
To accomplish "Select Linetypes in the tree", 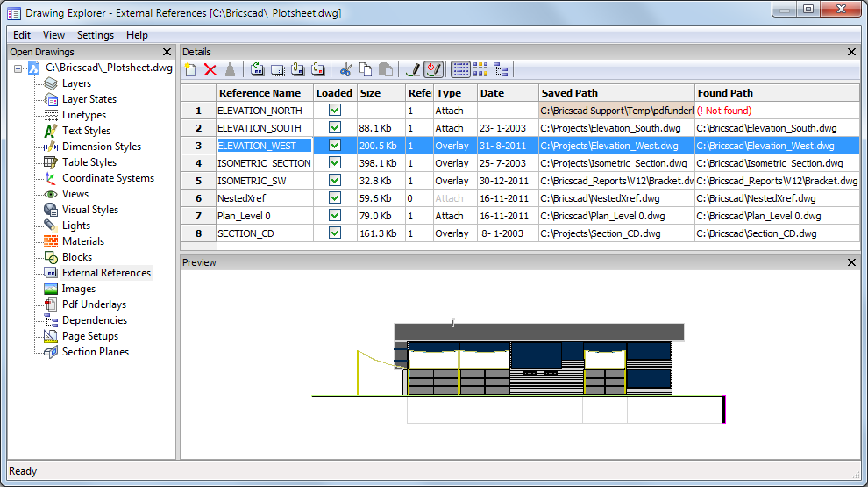I will pos(84,115).
